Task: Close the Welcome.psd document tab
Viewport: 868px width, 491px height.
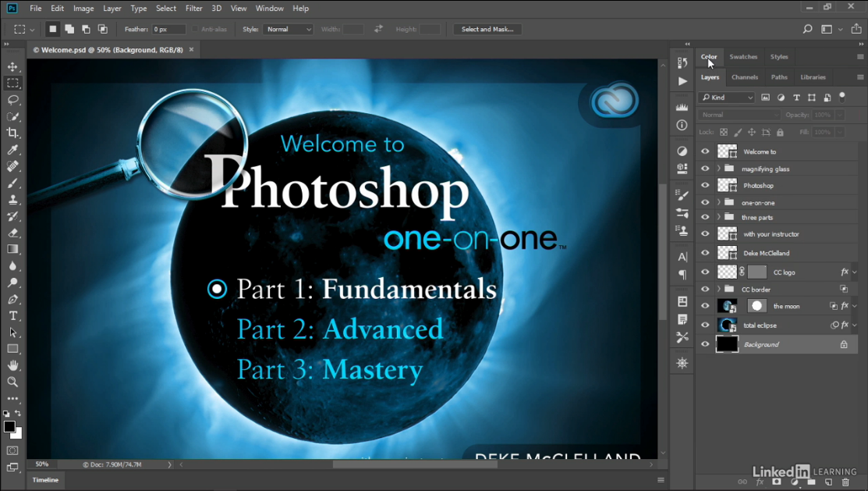Action: click(x=192, y=49)
